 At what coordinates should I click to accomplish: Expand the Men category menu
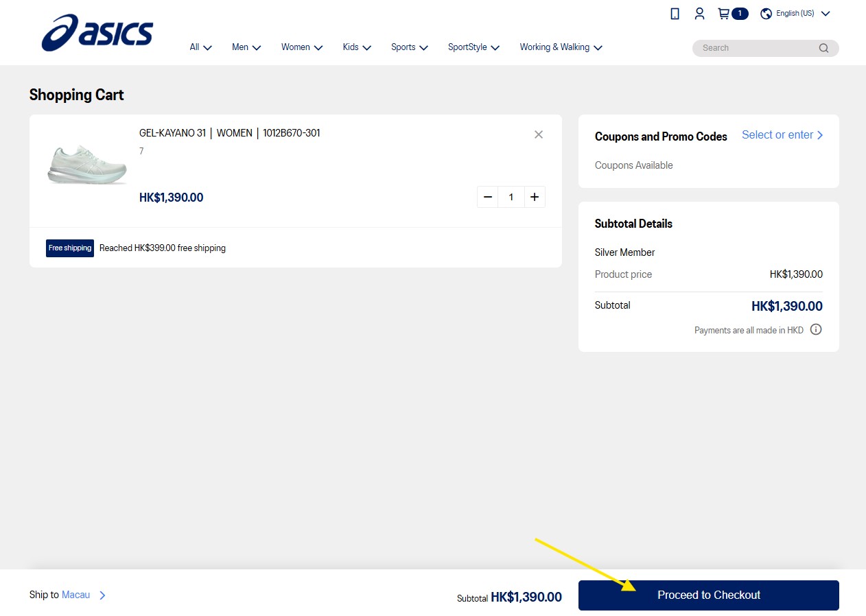tap(246, 47)
